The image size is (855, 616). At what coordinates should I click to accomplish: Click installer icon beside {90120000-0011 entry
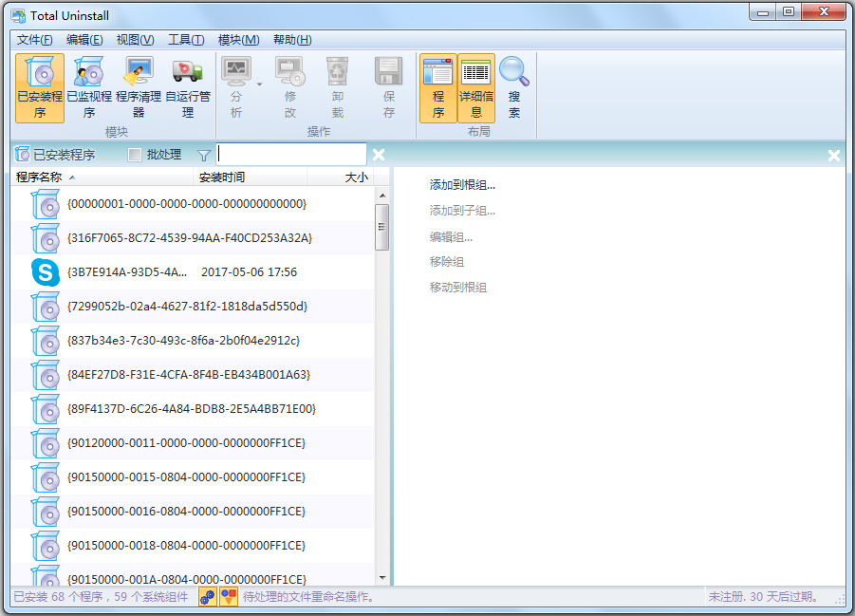(46, 443)
